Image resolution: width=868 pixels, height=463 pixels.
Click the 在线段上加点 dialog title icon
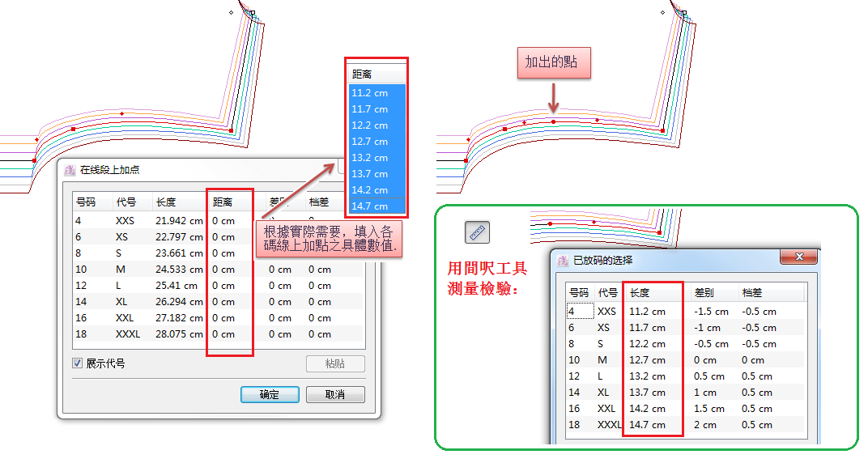click(x=69, y=170)
